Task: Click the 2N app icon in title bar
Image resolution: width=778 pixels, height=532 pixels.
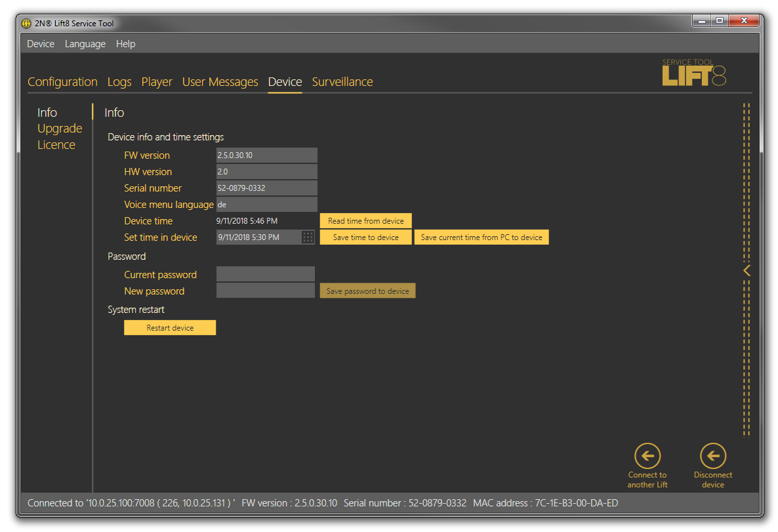Action: pos(26,24)
